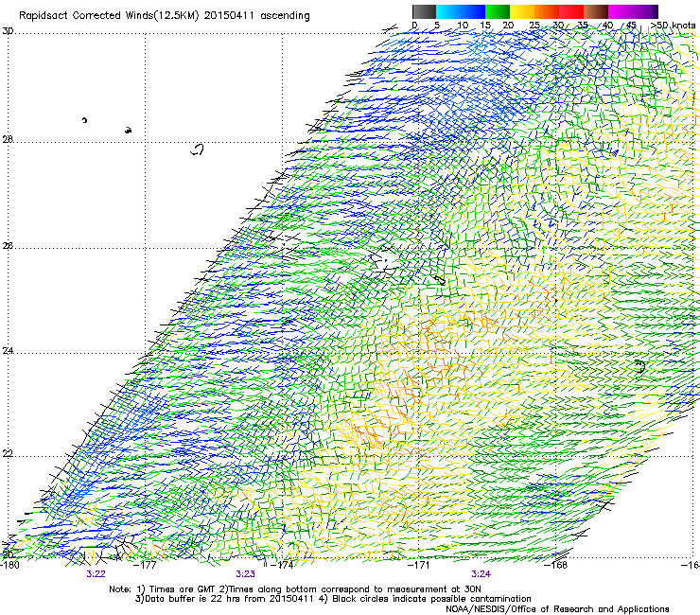The height and width of the screenshot is (615, 700).
Task: Click the longitude label '-171'
Action: [x=419, y=565]
